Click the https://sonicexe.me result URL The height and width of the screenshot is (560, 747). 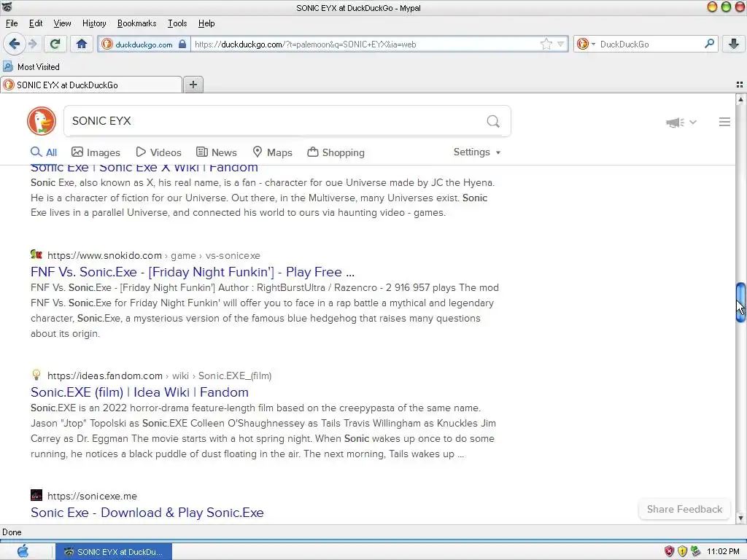(92, 496)
